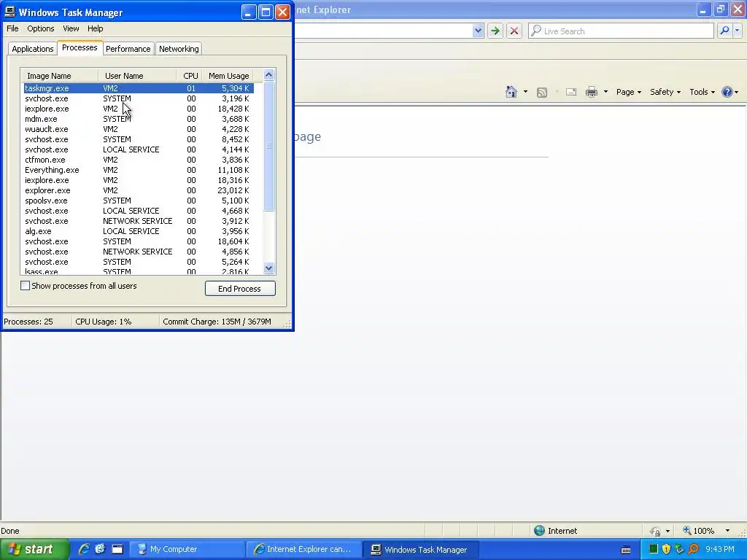This screenshot has height=560, width=747.
Task: Click Windows Task Manager taskbar button
Action: [x=421, y=550]
